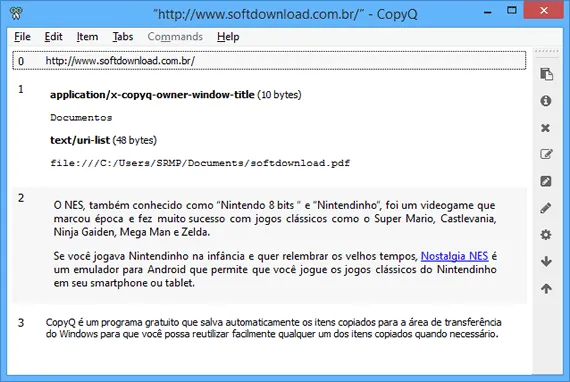570x382 pixels.
Task: Click the row number 1
Action: (x=21, y=89)
